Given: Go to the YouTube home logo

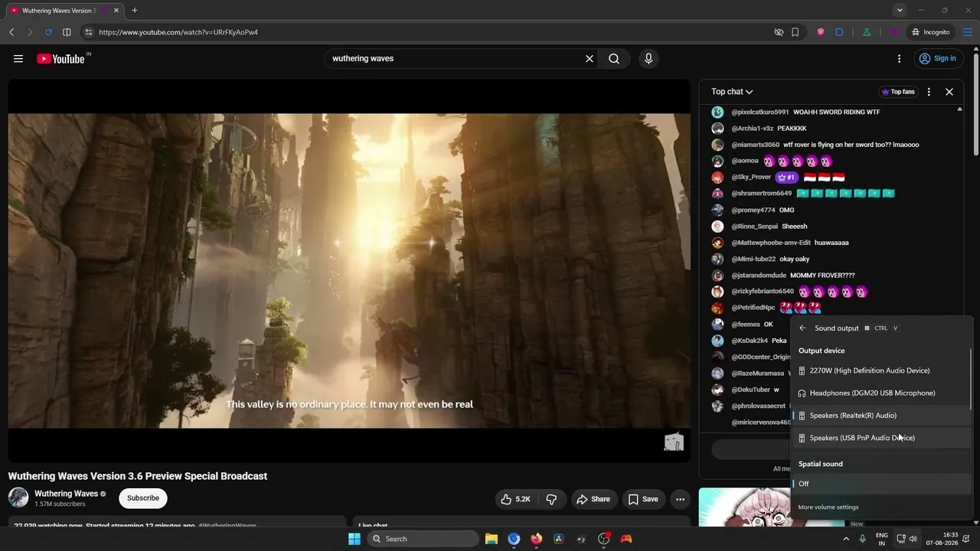Looking at the screenshot, I should (x=61, y=59).
